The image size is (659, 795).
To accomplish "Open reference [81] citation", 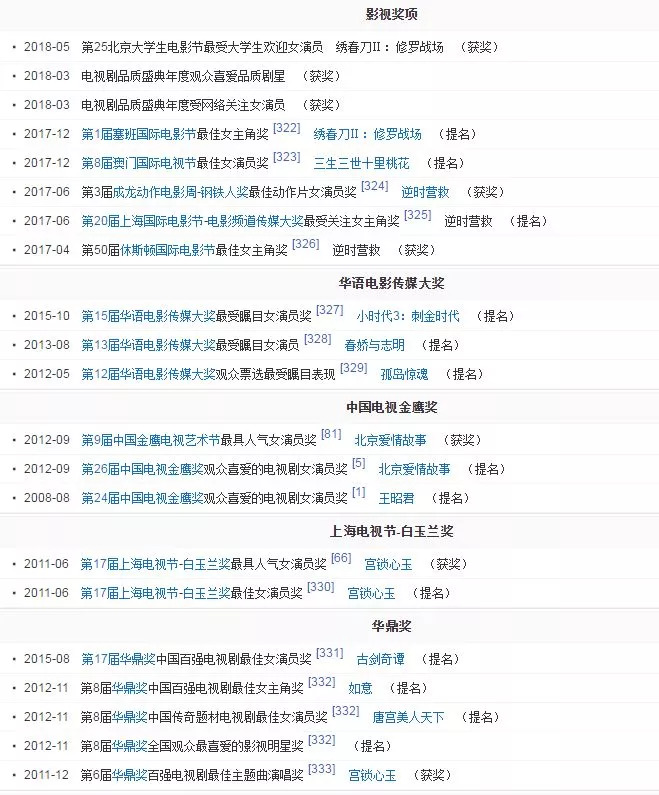I will click(331, 434).
